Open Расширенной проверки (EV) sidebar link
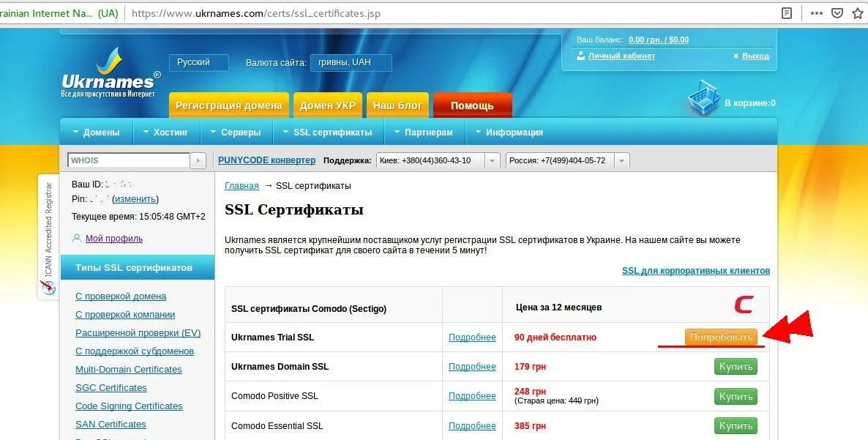 [x=138, y=332]
